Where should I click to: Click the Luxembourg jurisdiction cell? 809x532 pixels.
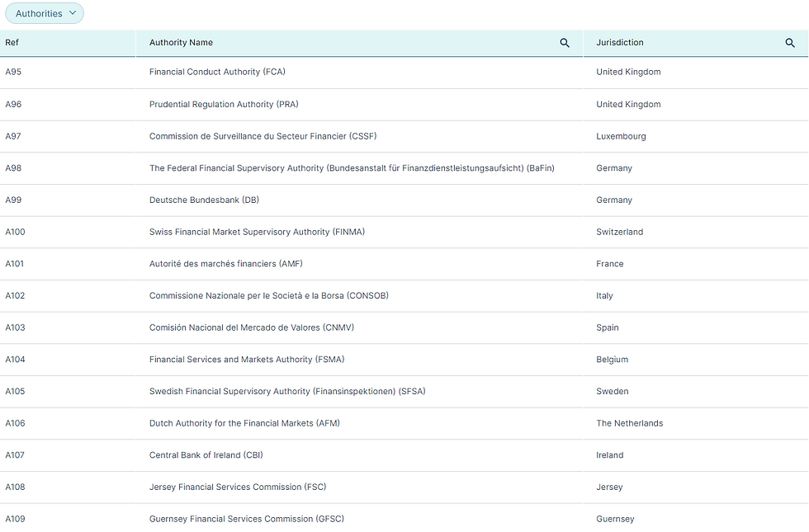(x=621, y=136)
